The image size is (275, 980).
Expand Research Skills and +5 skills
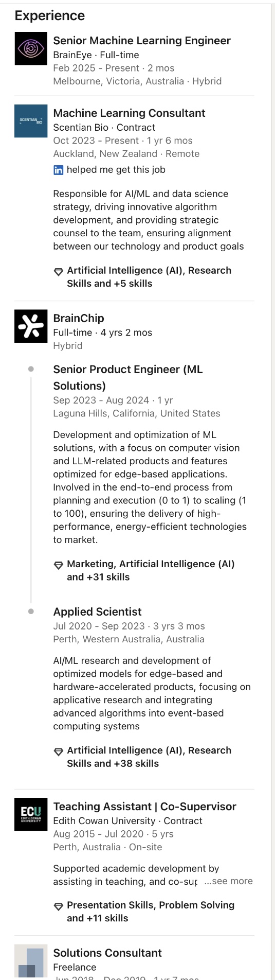click(149, 277)
